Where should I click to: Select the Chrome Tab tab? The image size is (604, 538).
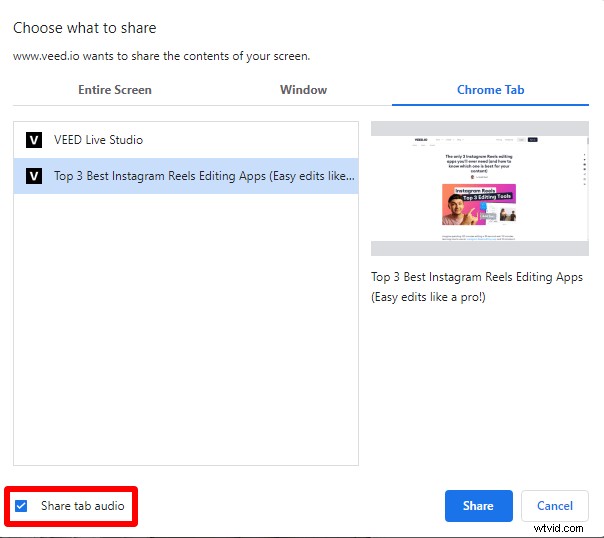click(x=490, y=90)
